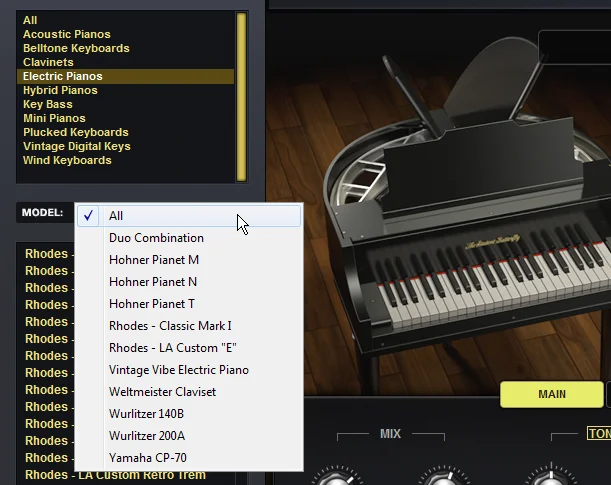This screenshot has height=485, width=611.
Task: Choose Hohner Pianet N model
Action: point(189,282)
